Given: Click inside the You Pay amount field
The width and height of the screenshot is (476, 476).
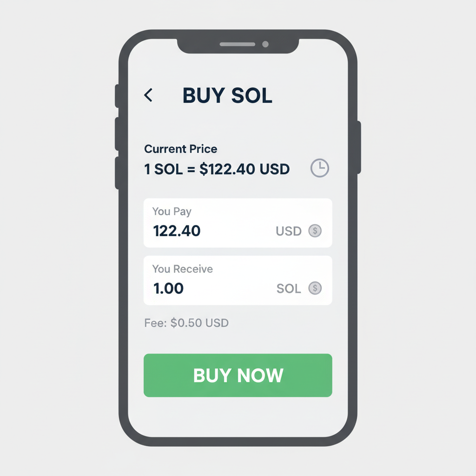Looking at the screenshot, I should (177, 231).
